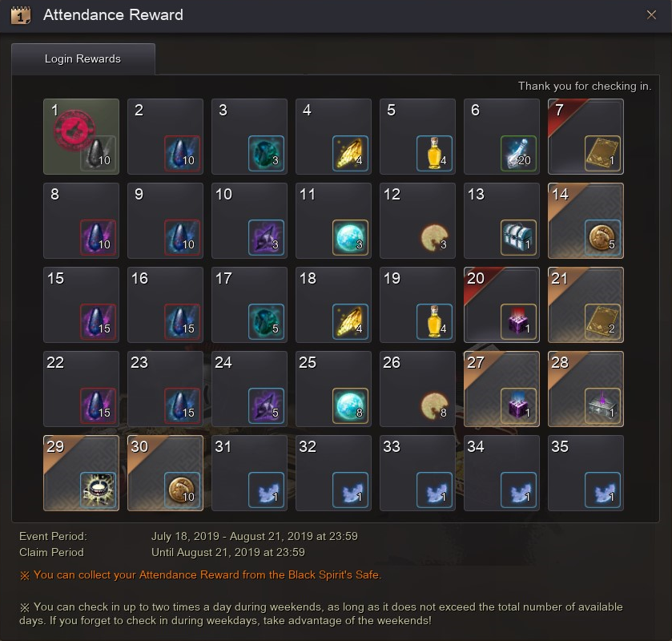Viewport: 672px width, 641px height.
Task: Choose the day 20 purple gift box
Action: (518, 321)
